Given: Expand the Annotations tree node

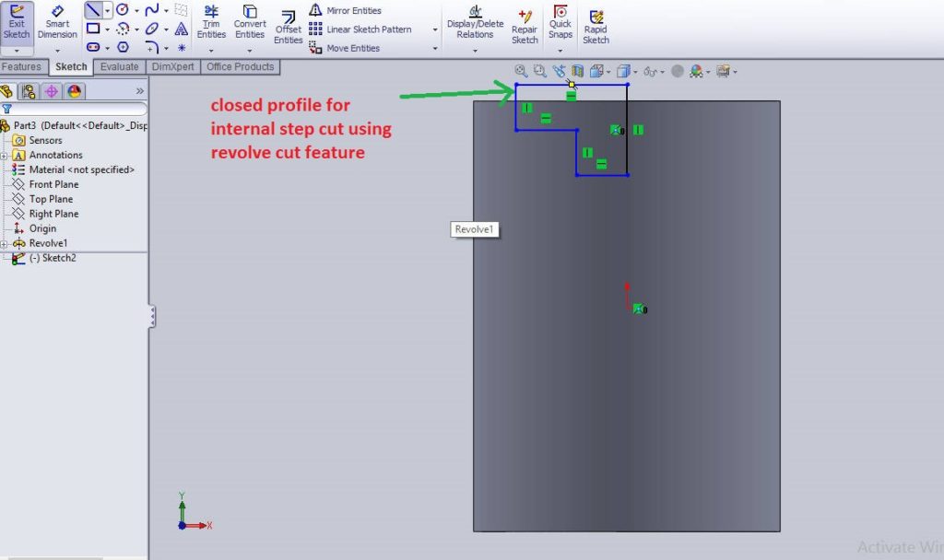Looking at the screenshot, I should 4,155.
